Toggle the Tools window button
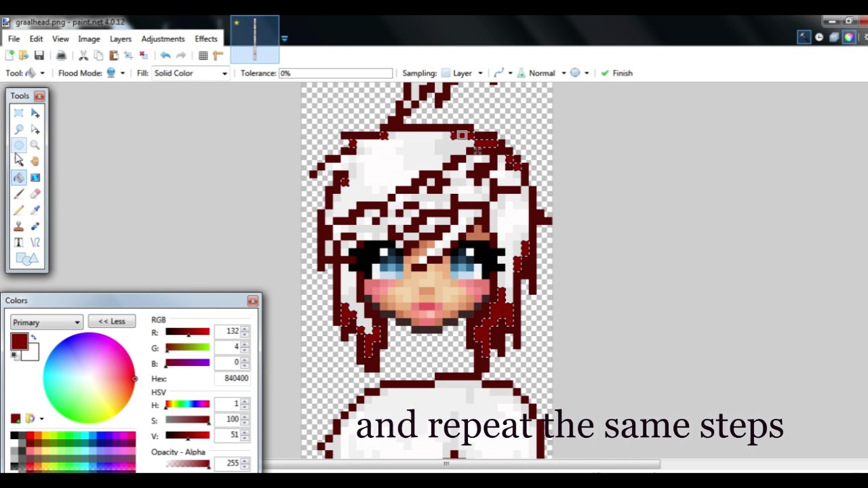 pyautogui.click(x=804, y=37)
